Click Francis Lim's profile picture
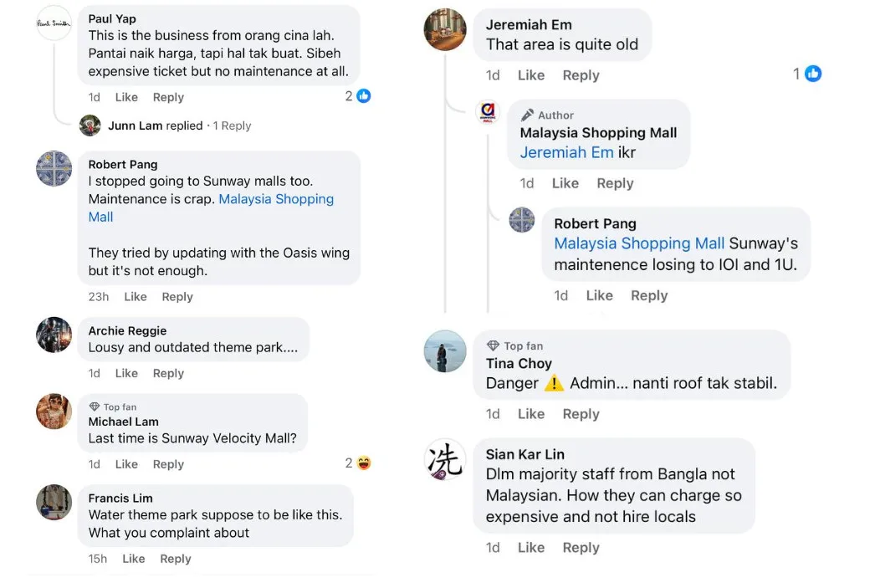 tap(54, 502)
